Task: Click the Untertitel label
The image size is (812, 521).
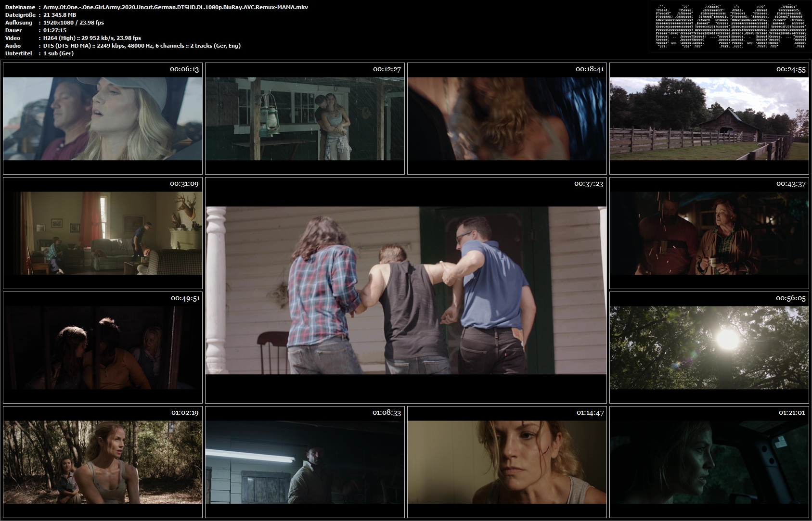Action: tap(19, 53)
